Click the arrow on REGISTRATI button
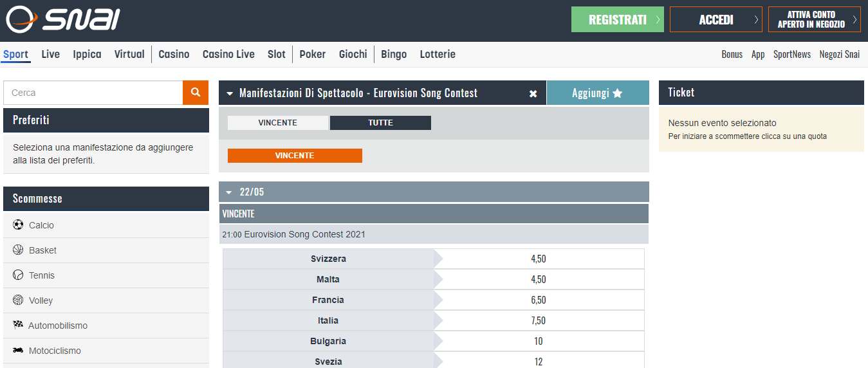The image size is (868, 368). tap(658, 19)
